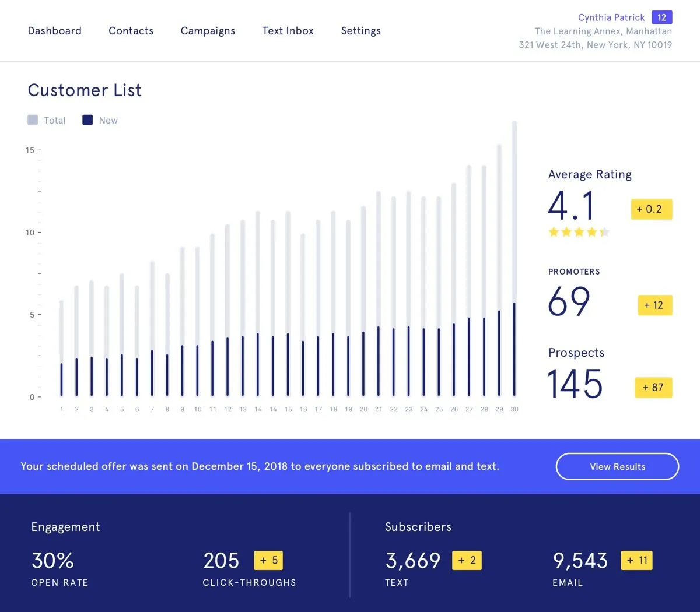Open the Campaigns section
Viewport: 700px width, 612px height.
pyautogui.click(x=208, y=31)
